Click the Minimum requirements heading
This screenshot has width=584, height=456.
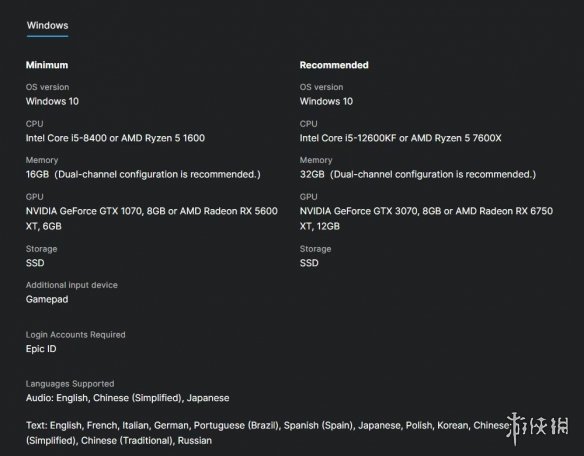[47, 65]
